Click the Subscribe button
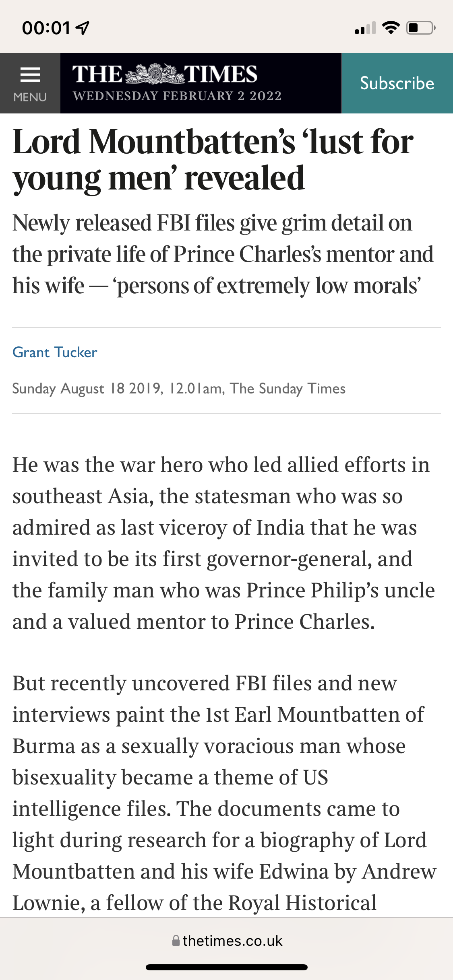The height and width of the screenshot is (980, 453). 397,83
